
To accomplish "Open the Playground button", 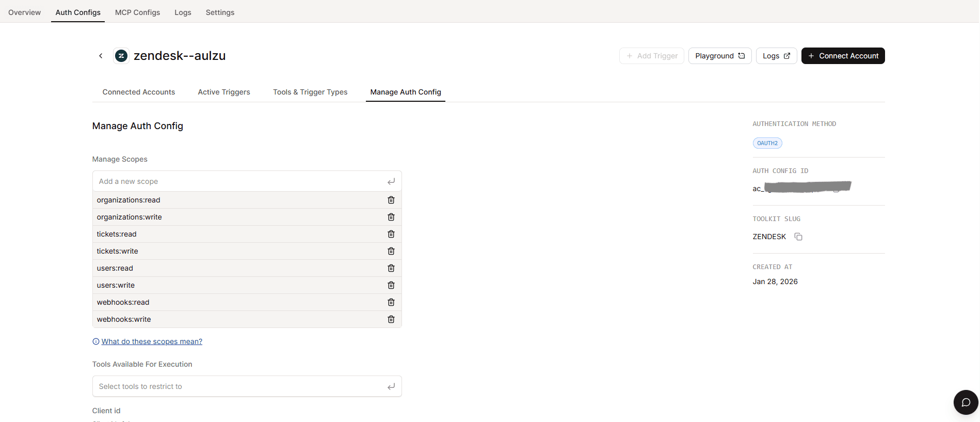I will tap(720, 56).
